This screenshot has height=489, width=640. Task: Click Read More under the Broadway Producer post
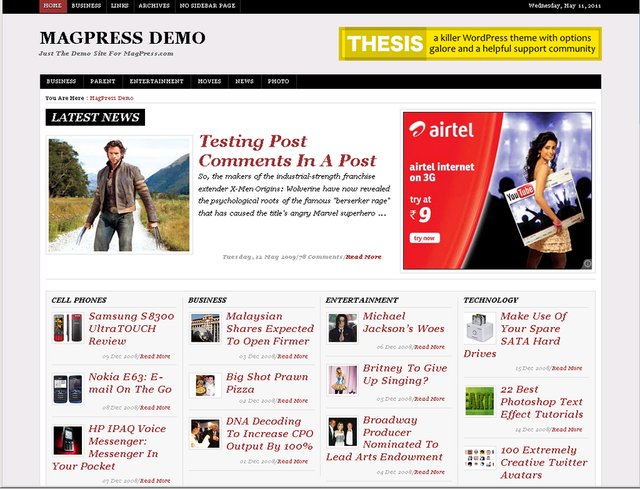[x=429, y=472]
